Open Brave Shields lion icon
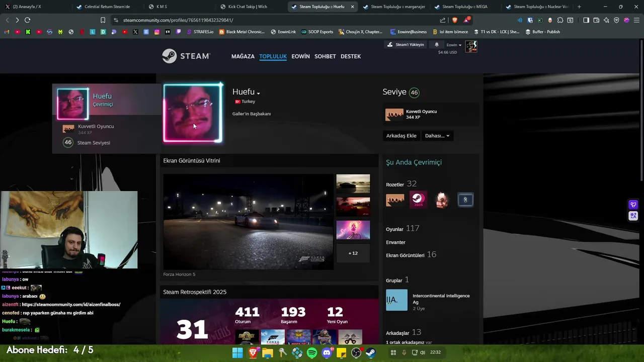 pyautogui.click(x=455, y=20)
